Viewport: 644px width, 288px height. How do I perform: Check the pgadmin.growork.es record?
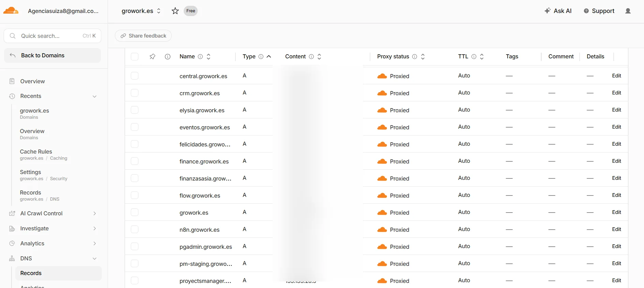[135, 246]
